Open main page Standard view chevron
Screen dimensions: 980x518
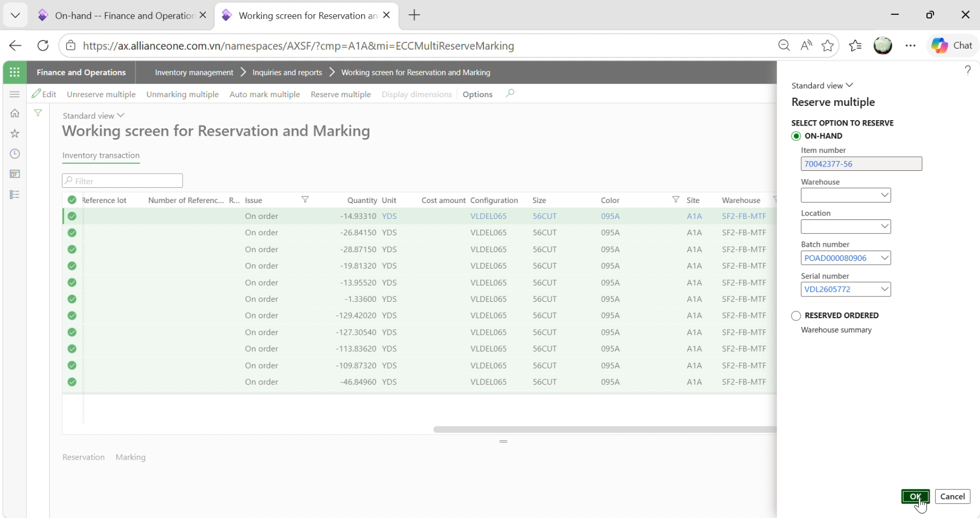[121, 115]
